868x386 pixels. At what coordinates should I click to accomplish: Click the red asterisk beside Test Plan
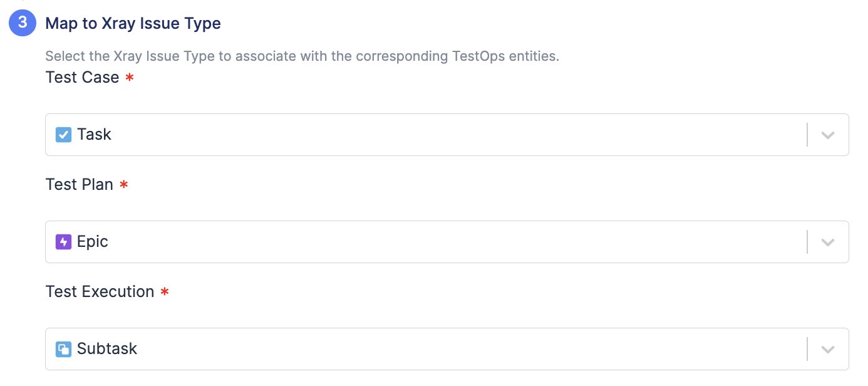(124, 185)
